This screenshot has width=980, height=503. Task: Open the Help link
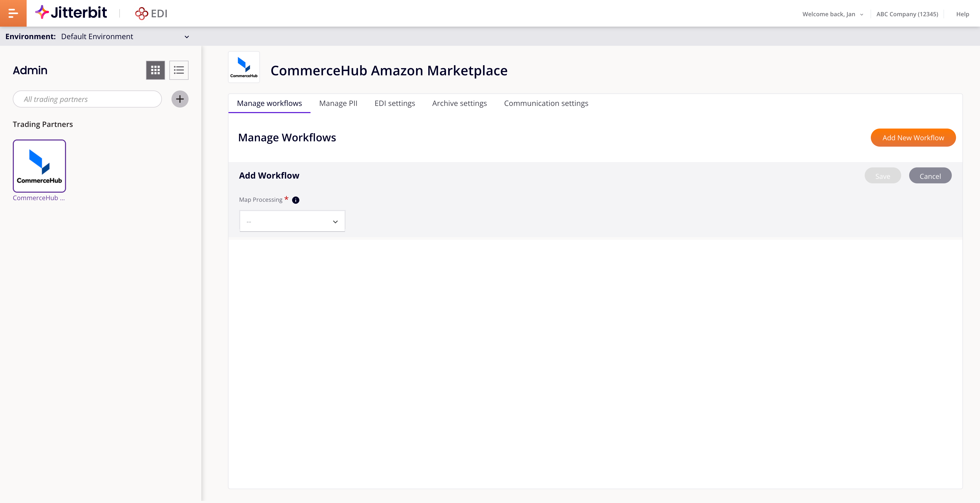pos(962,14)
